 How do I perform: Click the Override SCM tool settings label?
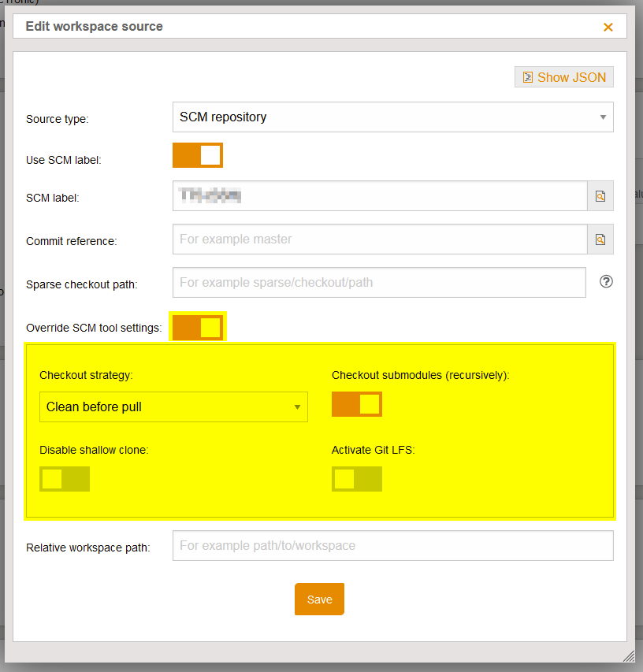tap(94, 328)
